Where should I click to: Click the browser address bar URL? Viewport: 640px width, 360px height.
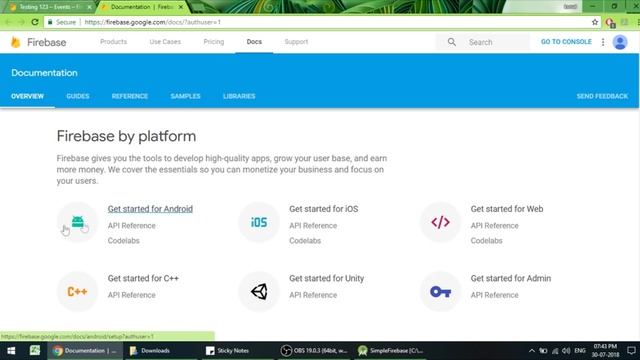tap(153, 22)
